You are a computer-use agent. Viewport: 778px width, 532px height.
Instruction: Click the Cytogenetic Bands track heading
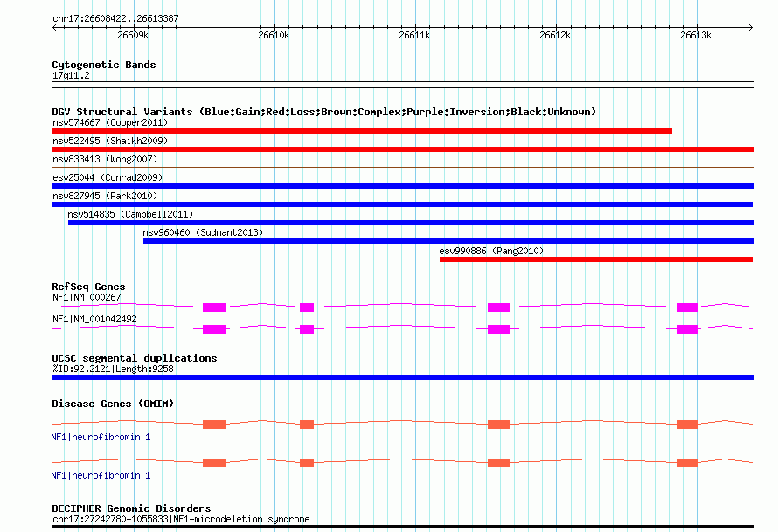tap(104, 65)
